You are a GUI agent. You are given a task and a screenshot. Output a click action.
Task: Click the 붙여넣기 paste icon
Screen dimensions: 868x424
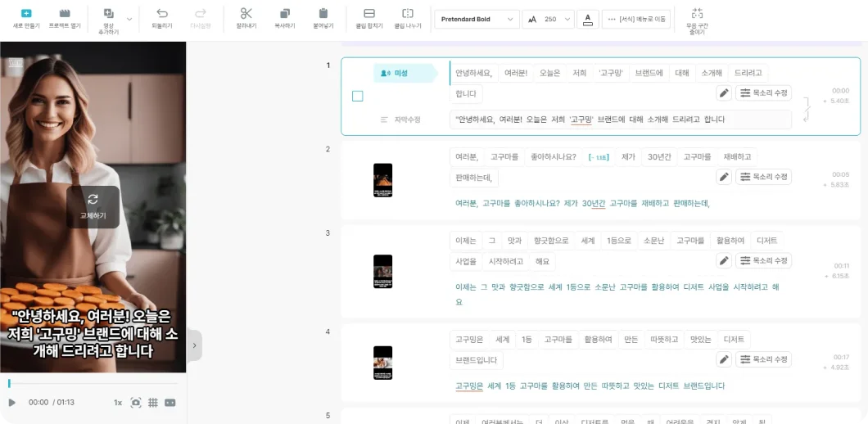[x=323, y=13]
